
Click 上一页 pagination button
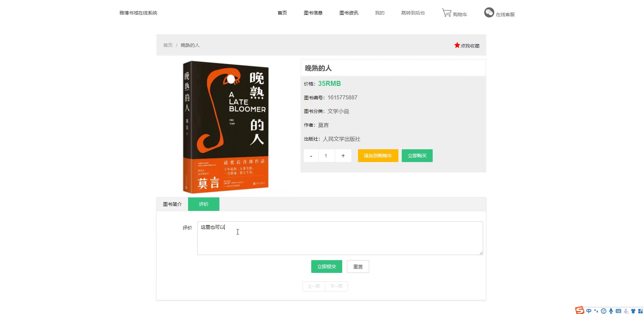click(314, 286)
